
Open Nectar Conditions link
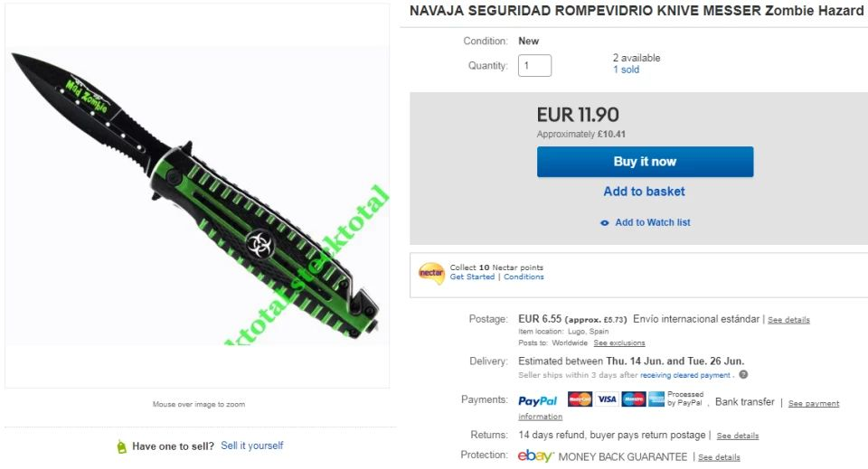click(x=524, y=277)
